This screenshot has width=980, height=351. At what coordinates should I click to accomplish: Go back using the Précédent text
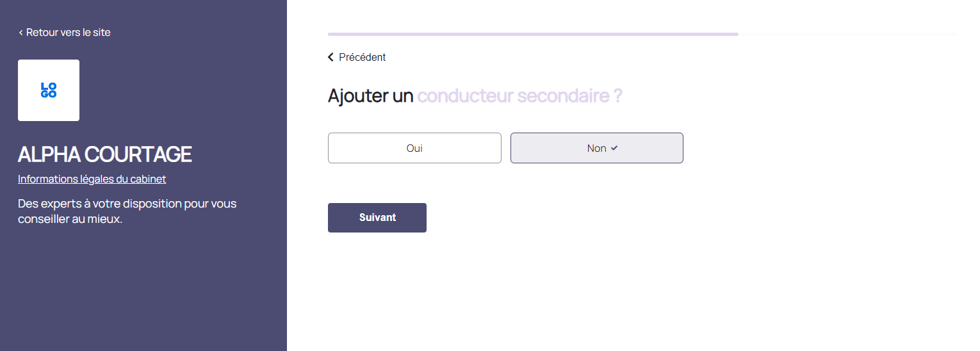pos(362,57)
